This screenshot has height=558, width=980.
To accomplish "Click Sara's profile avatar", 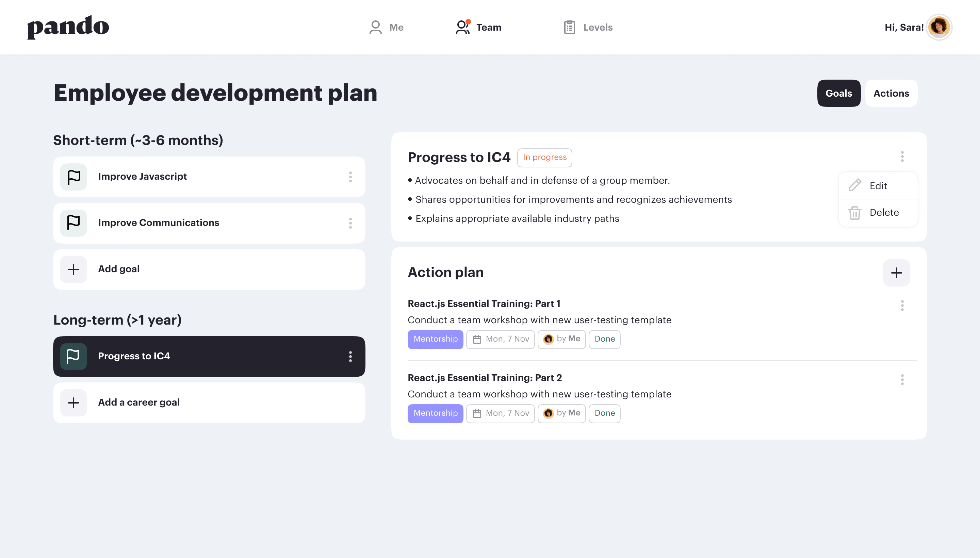I will (939, 27).
